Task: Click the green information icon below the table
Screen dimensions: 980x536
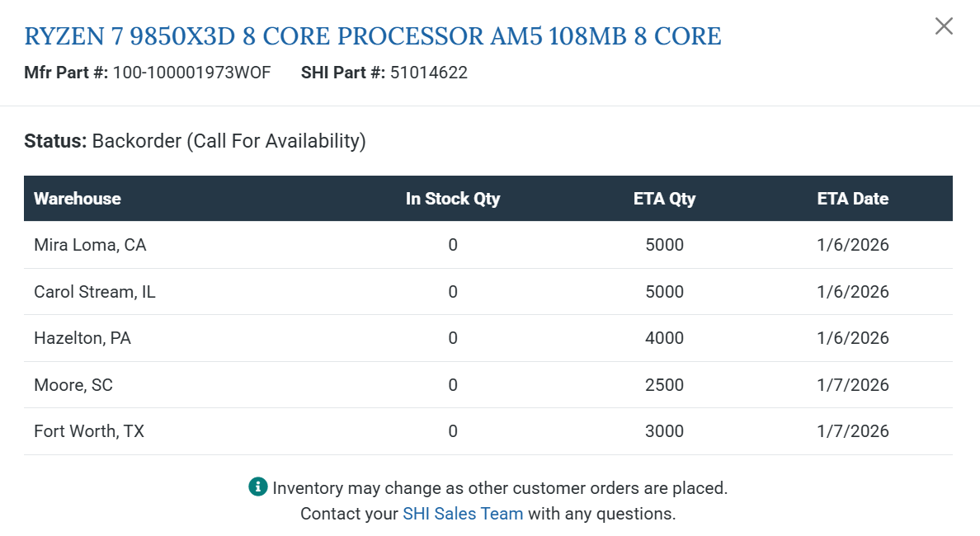Action: coord(258,487)
